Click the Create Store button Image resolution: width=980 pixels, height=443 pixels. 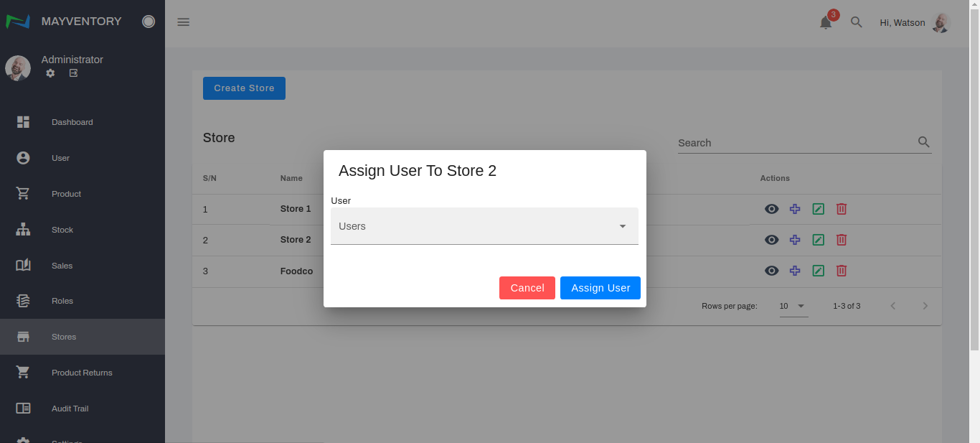point(244,88)
